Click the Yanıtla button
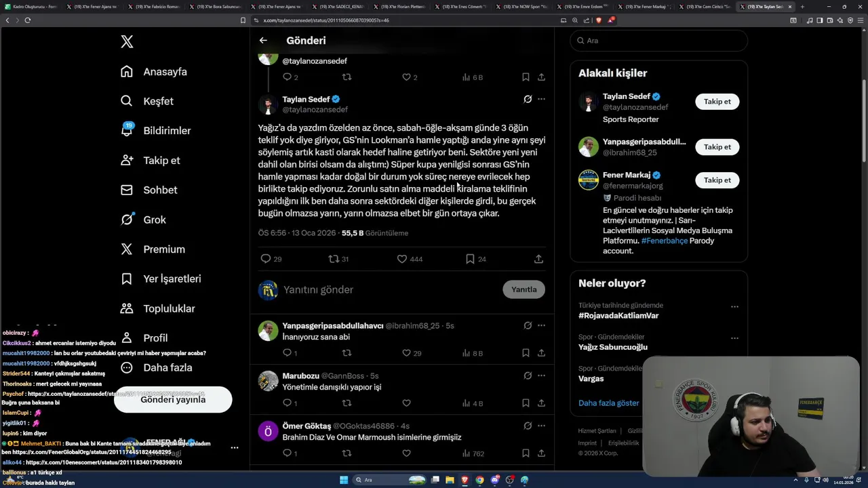 tap(524, 289)
